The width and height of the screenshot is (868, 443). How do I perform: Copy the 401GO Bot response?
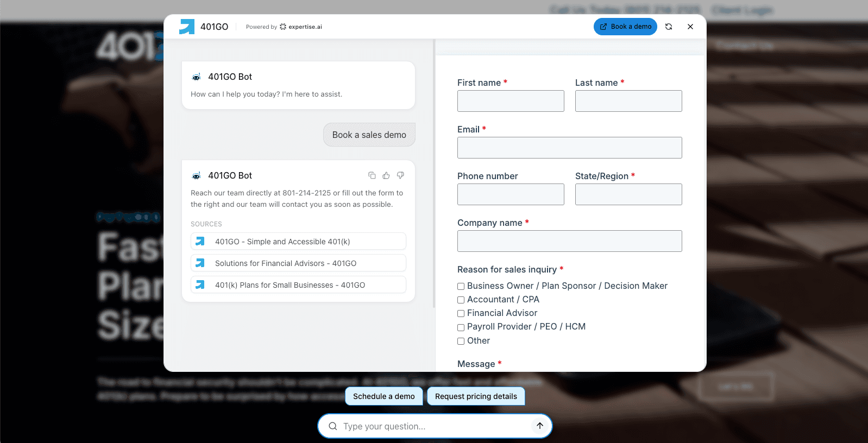pos(372,175)
